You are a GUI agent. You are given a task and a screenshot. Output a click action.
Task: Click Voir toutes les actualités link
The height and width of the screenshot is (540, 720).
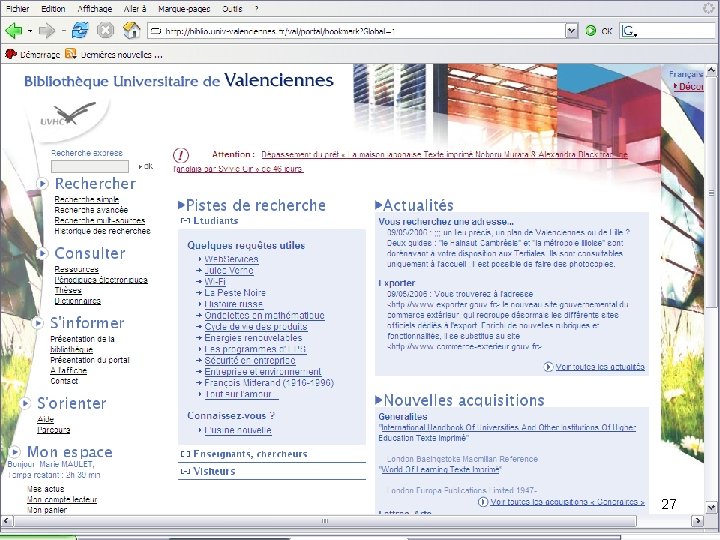tap(600, 367)
